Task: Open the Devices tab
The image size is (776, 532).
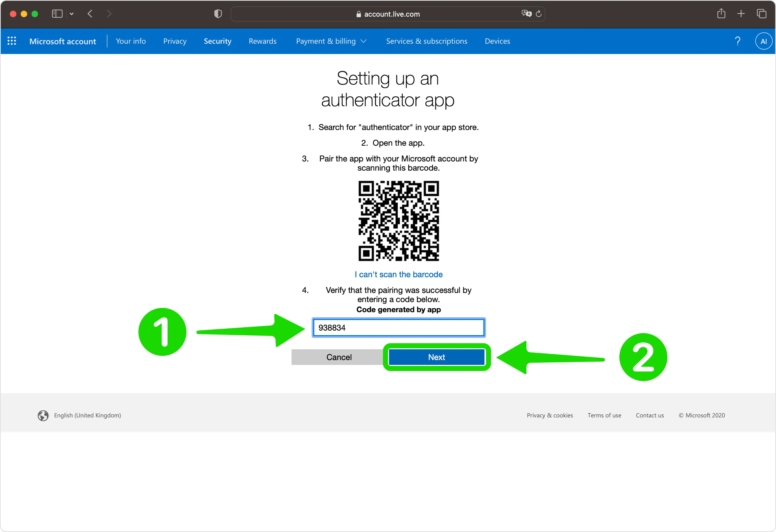Action: tap(498, 41)
